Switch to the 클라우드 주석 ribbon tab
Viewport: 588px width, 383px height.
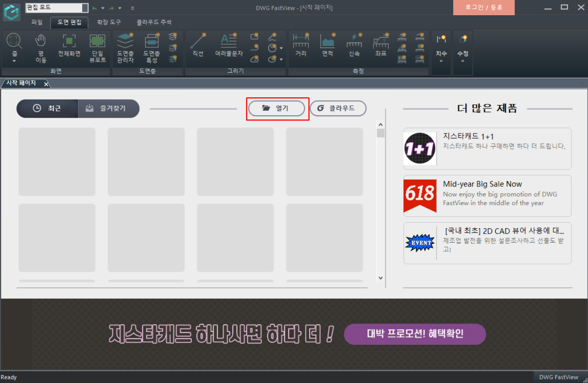coord(154,22)
